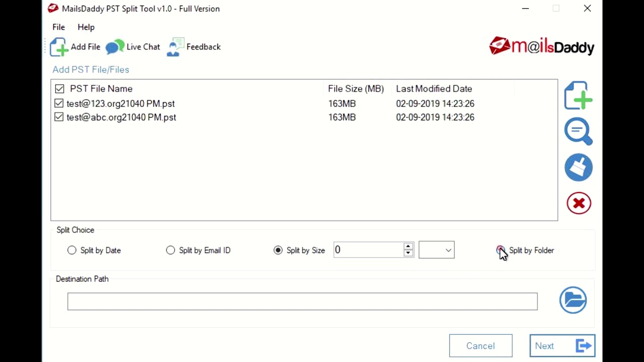
Task: Click the Cancel button
Action: tap(480, 346)
